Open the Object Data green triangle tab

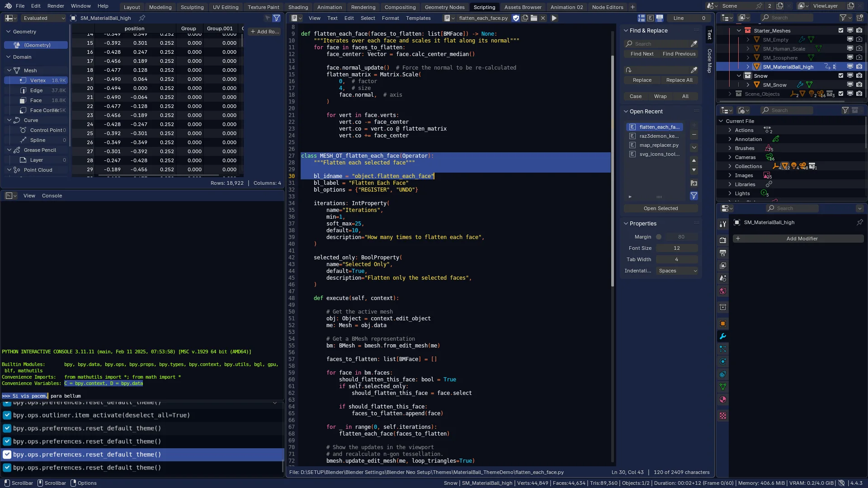pyautogui.click(x=722, y=387)
